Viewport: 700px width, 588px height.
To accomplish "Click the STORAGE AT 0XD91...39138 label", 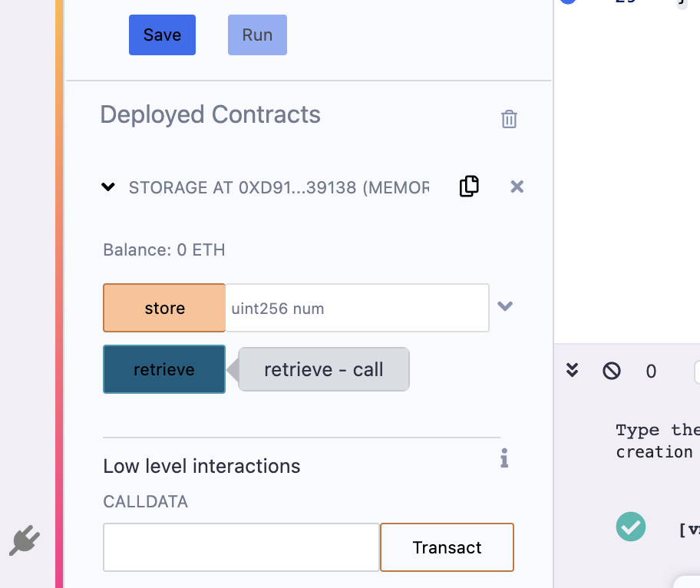I will tap(279, 187).
